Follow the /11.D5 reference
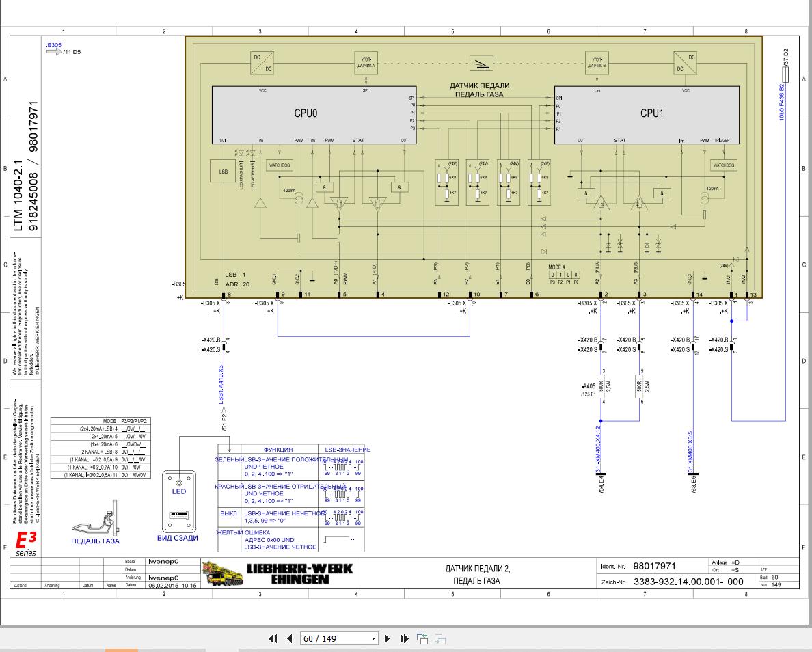 click(72, 52)
